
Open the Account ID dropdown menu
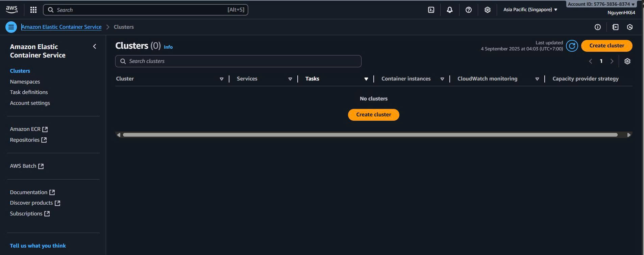point(601,4)
